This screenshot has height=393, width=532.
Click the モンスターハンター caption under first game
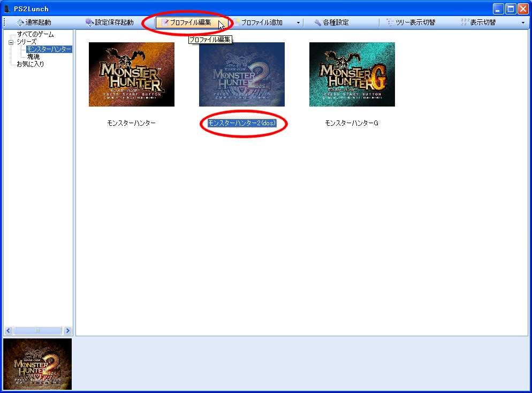(x=132, y=123)
